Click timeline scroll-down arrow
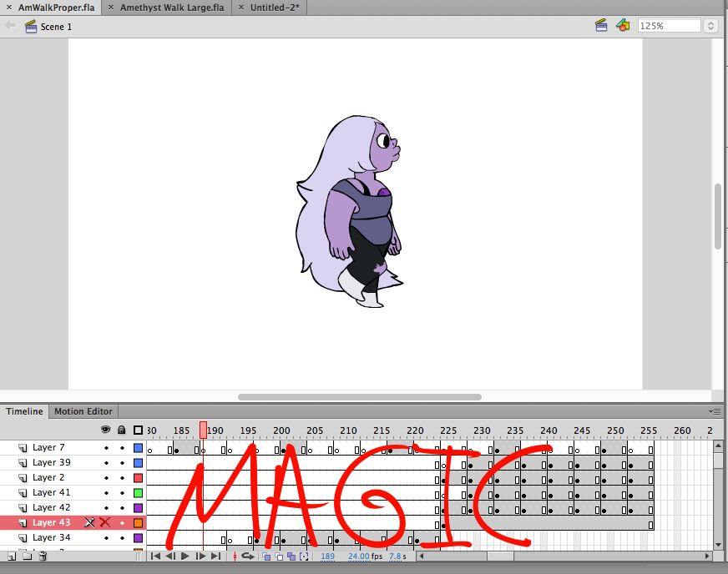The width and height of the screenshot is (728, 574). click(x=718, y=545)
